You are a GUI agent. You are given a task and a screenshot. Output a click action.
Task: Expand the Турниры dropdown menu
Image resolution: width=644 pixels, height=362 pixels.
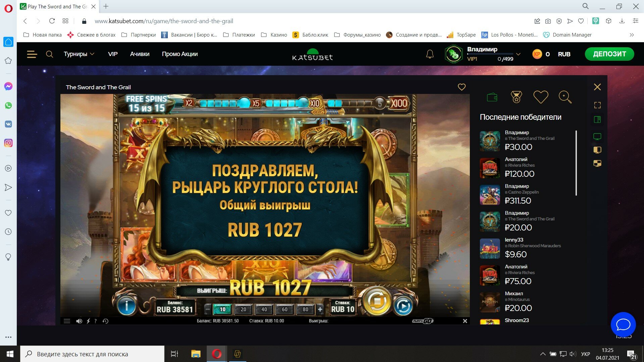pyautogui.click(x=79, y=54)
